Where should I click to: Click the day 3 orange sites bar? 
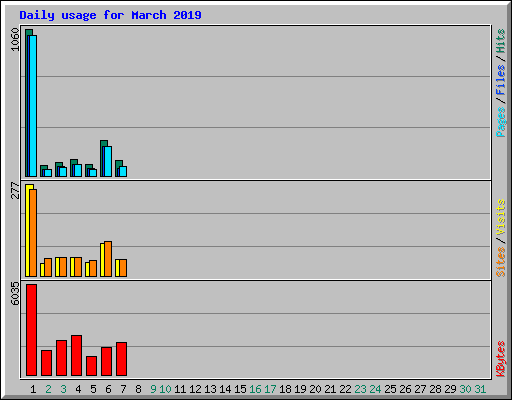click(63, 267)
